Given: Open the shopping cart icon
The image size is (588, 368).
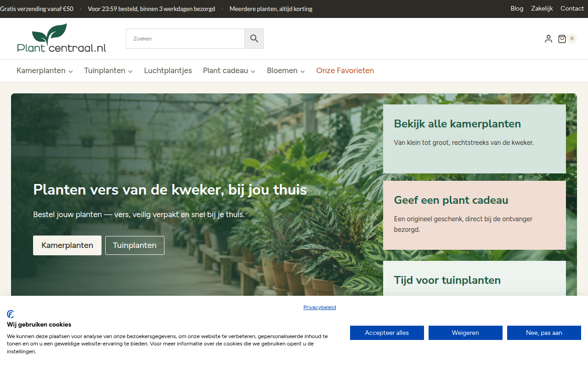Looking at the screenshot, I should (562, 39).
